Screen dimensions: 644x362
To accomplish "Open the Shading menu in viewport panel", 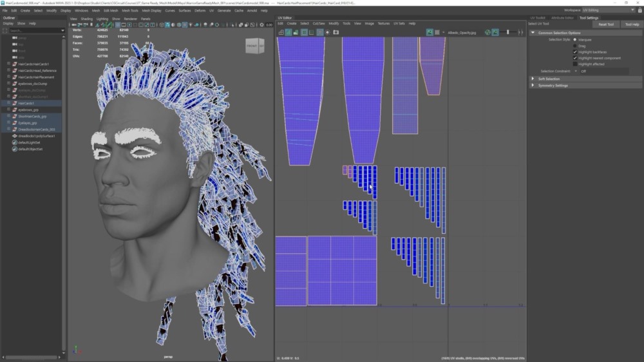I will click(87, 19).
